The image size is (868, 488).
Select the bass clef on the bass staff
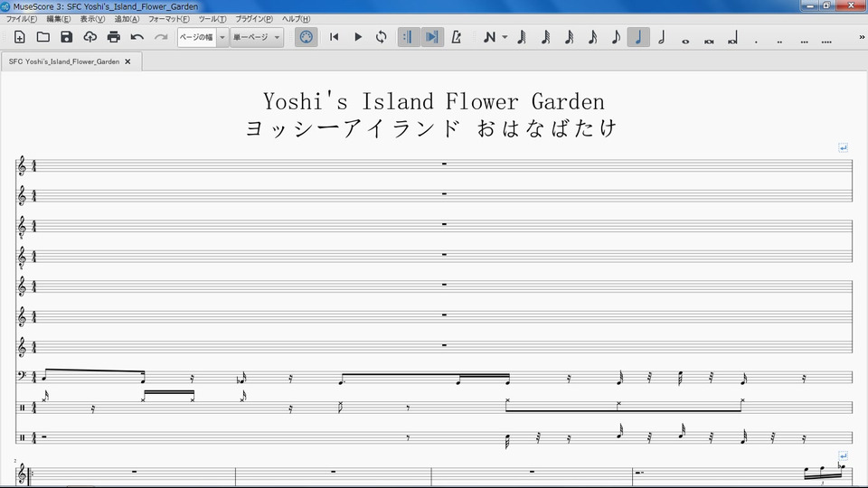(x=21, y=377)
